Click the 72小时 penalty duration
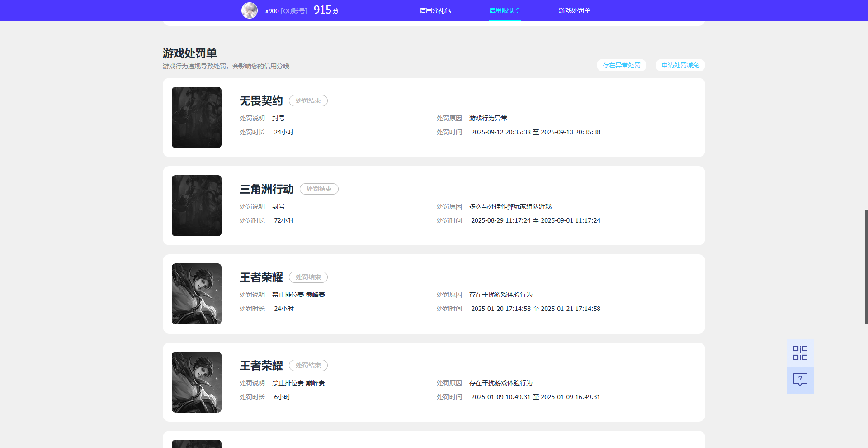Viewport: 868px width, 448px height. coord(284,220)
